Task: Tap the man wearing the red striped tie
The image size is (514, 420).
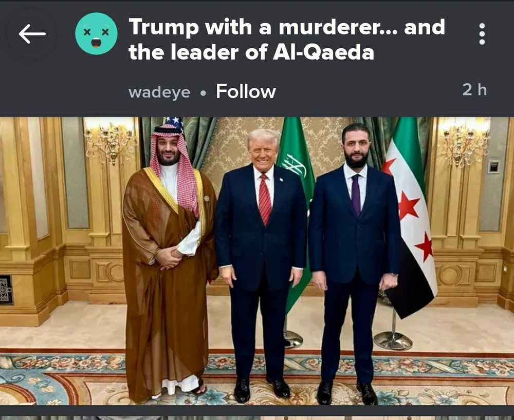Action: [x=261, y=262]
